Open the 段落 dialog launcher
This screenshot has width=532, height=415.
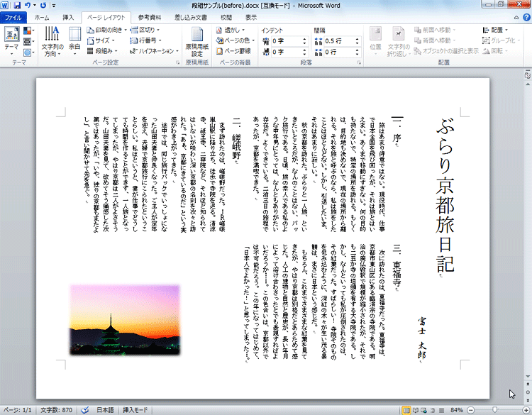359,62
